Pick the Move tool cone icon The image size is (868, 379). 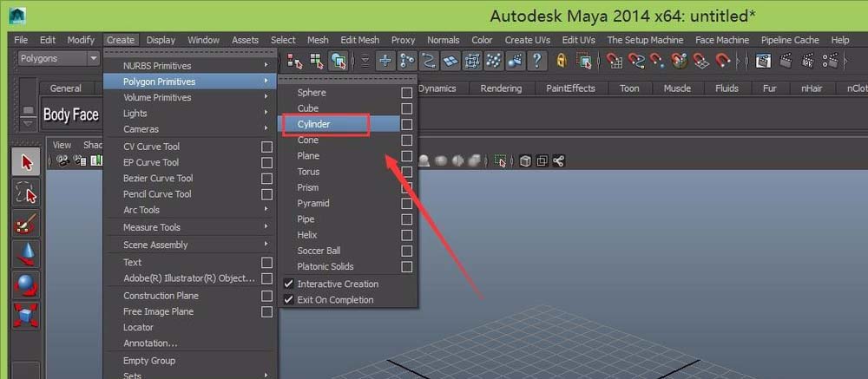[x=26, y=255]
